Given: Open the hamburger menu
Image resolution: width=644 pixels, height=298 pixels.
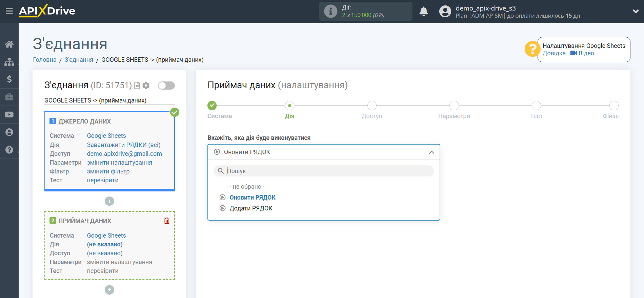Looking at the screenshot, I should tap(9, 11).
